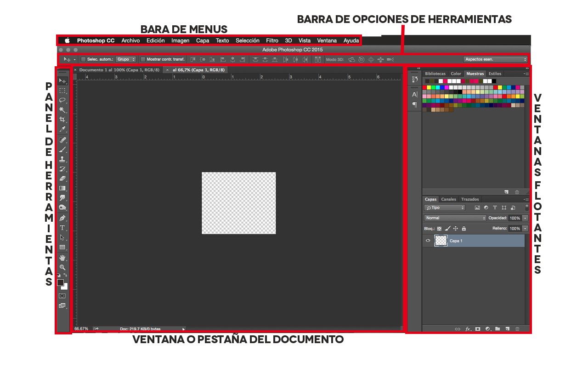Select the Healing Brush tool
The width and height of the screenshot is (588, 368).
pos(62,140)
